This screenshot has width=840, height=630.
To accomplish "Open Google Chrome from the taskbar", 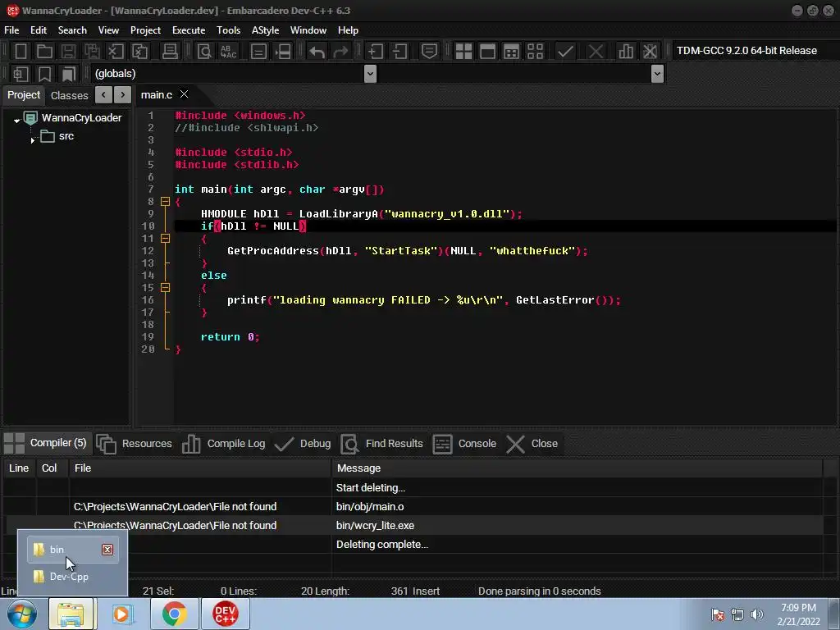I will coord(174,614).
